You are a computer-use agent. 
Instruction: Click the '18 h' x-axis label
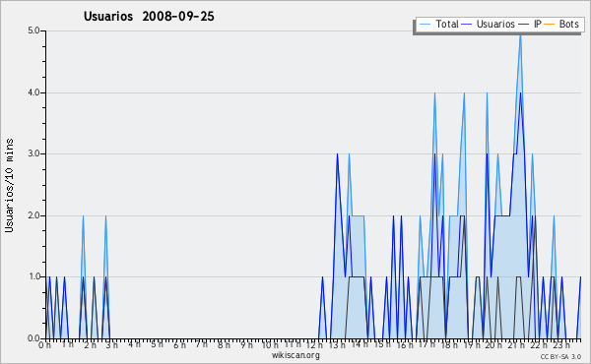tap(449, 345)
